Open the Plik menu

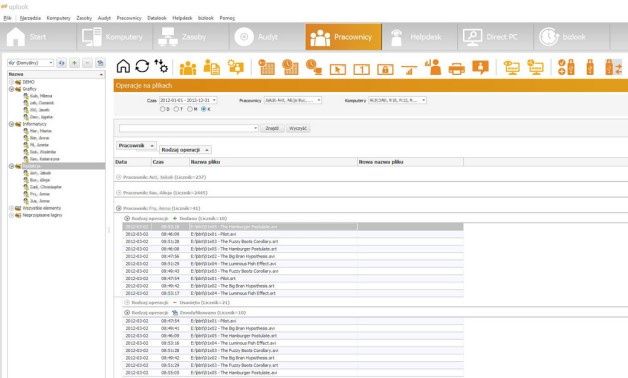(x=7, y=18)
